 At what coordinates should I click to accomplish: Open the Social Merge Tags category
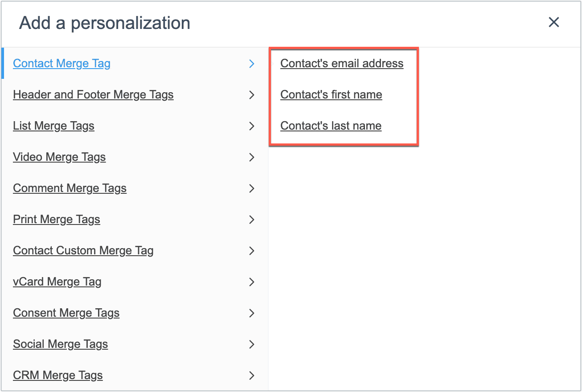click(61, 344)
